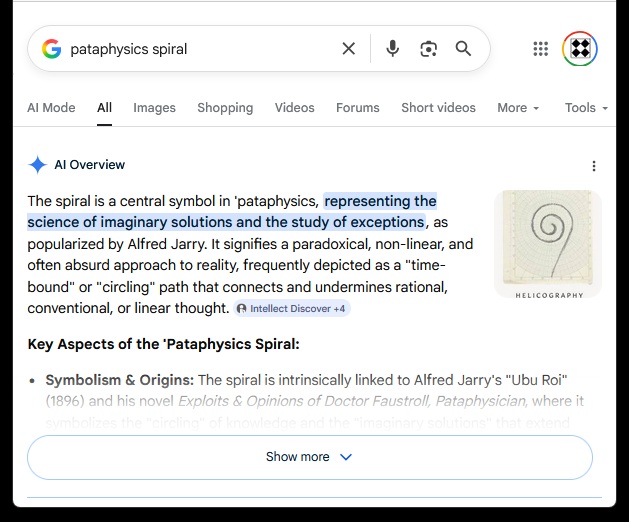The image size is (629, 522).
Task: Open the Helicography spiral thumbnail
Action: point(548,243)
